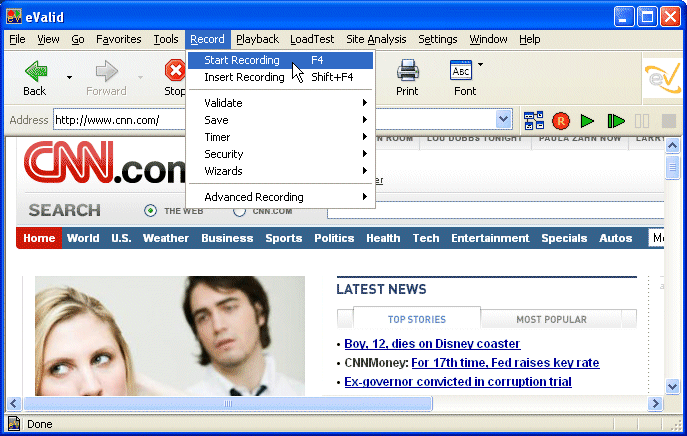Go to the Entertainment section
The width and height of the screenshot is (687, 436).
490,238
